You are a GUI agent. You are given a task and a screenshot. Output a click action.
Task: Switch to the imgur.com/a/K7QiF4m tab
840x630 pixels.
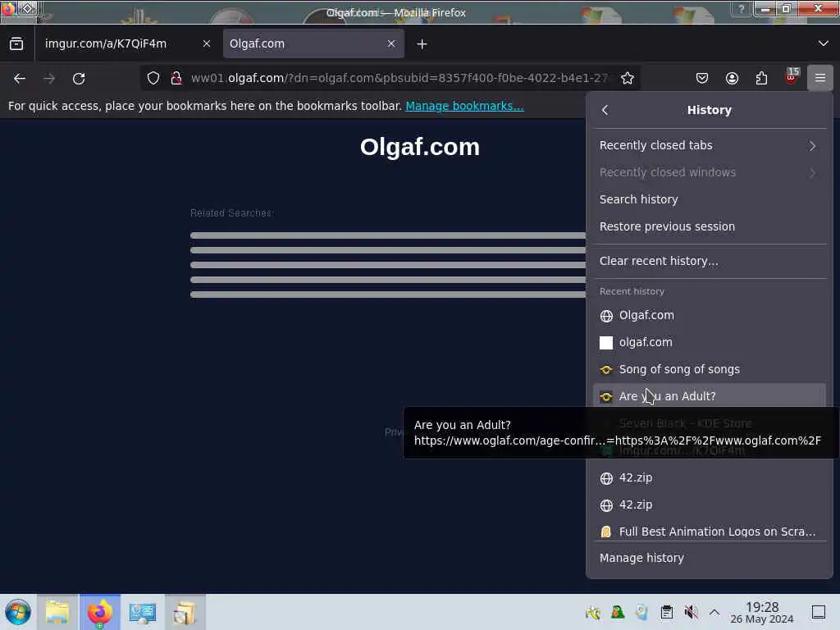tap(128, 44)
